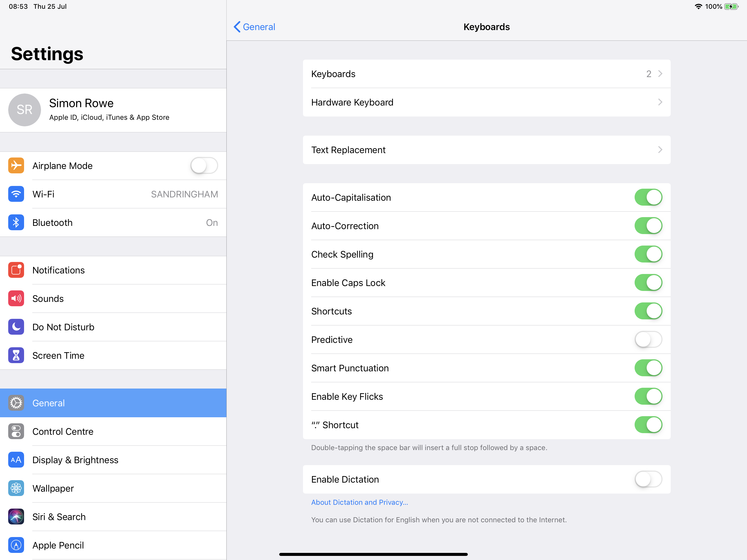This screenshot has width=747, height=560.
Task: Open Do Not Disturb settings
Action: [x=113, y=326]
